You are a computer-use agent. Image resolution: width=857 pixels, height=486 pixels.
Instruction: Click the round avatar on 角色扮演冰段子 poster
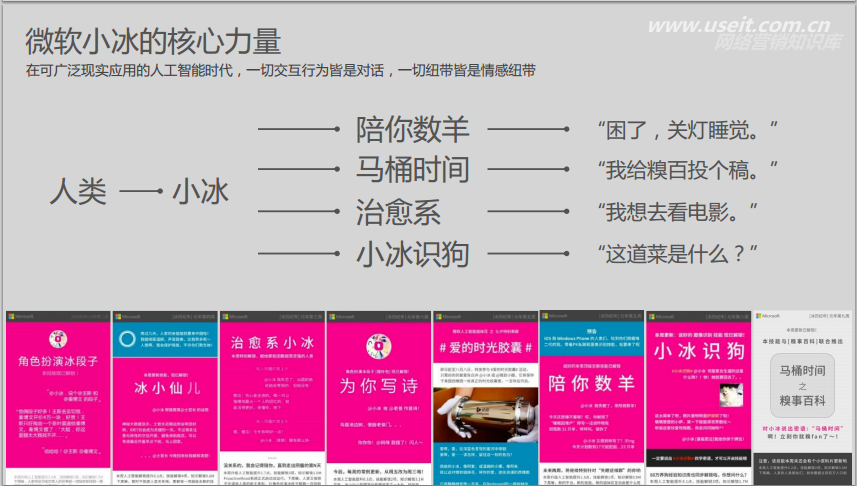[58, 339]
